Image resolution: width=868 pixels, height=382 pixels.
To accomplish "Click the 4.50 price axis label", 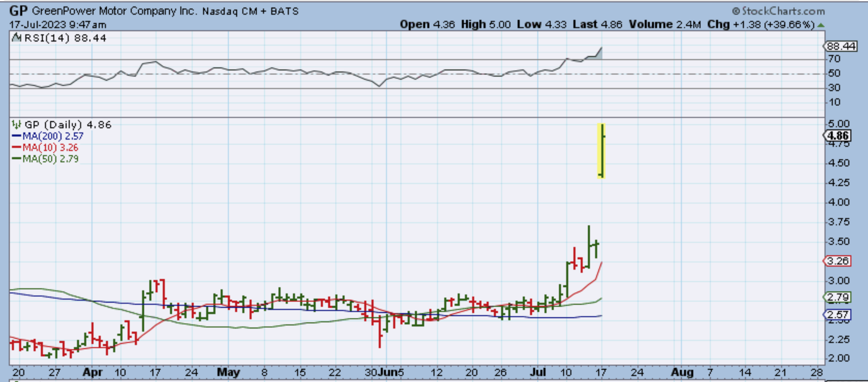I will click(x=839, y=163).
